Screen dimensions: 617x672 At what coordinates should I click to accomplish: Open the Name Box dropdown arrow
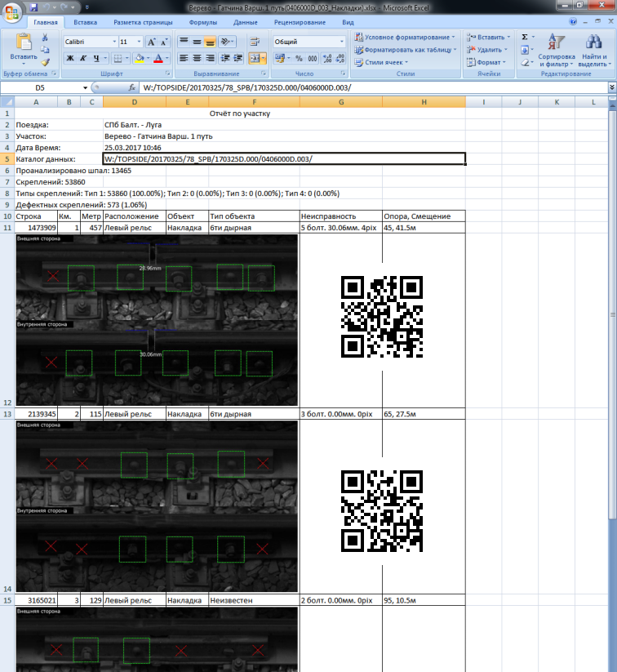click(x=85, y=87)
